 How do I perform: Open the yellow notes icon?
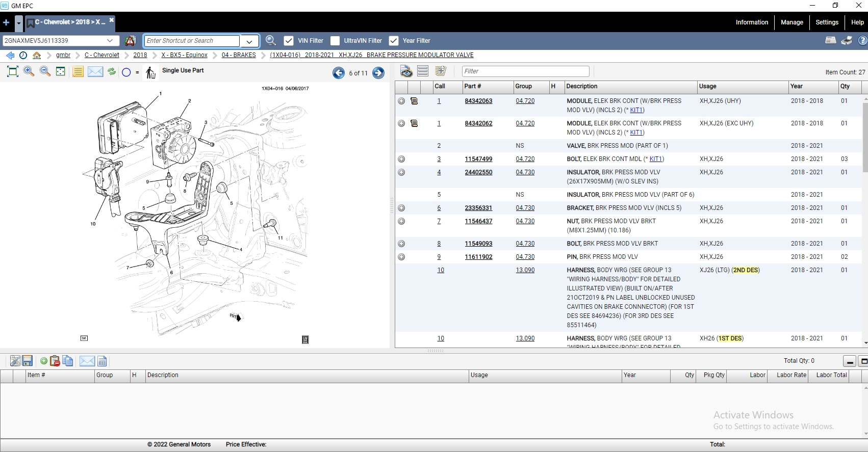coord(78,71)
